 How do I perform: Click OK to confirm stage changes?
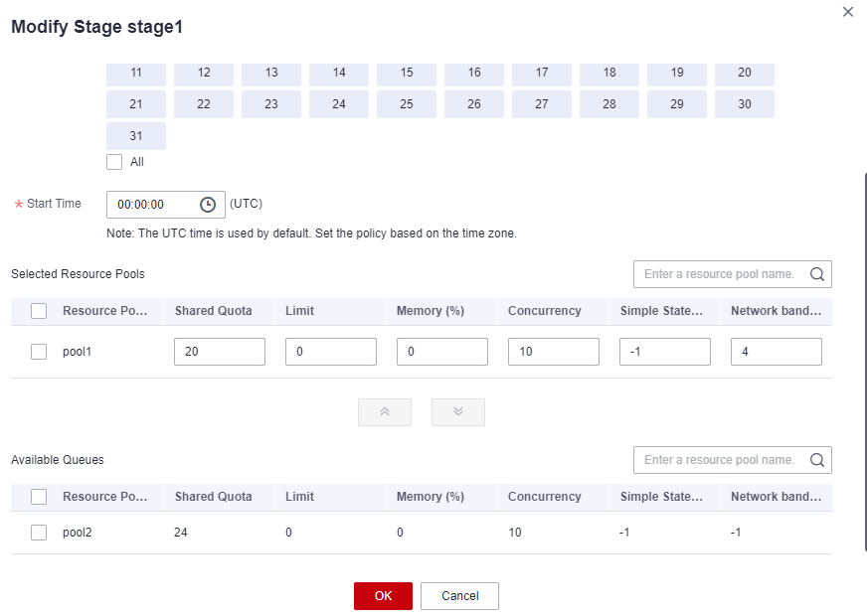(x=383, y=596)
